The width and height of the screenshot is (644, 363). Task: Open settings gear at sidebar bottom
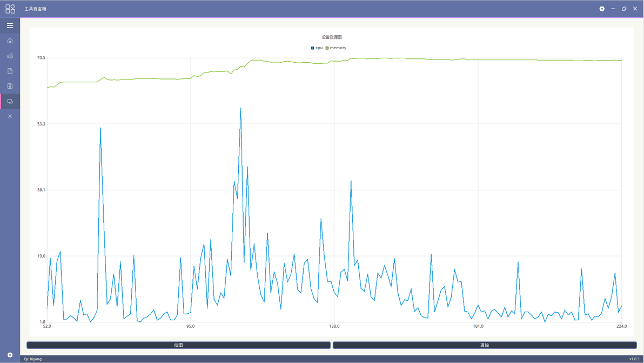tap(10, 355)
